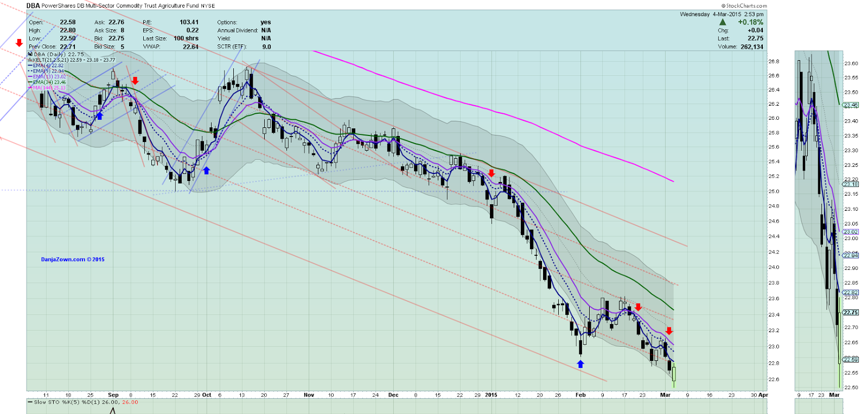
Task: Click the Ask Size value 8
Action: pos(122,30)
